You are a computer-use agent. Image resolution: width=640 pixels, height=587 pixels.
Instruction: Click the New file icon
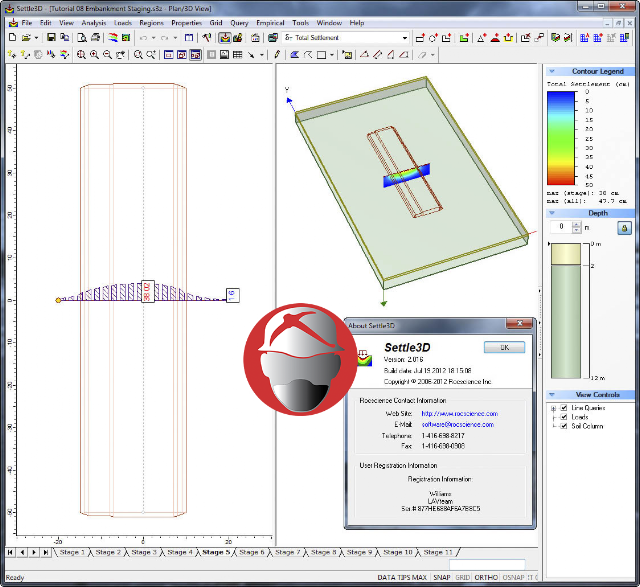coord(13,38)
